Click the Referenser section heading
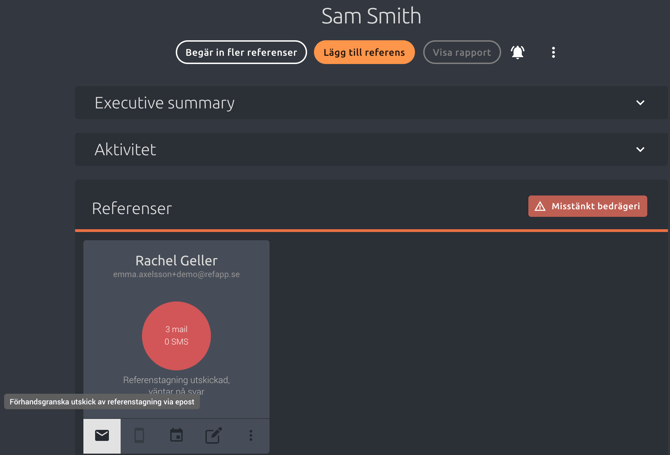The image size is (670, 455). pos(132,208)
